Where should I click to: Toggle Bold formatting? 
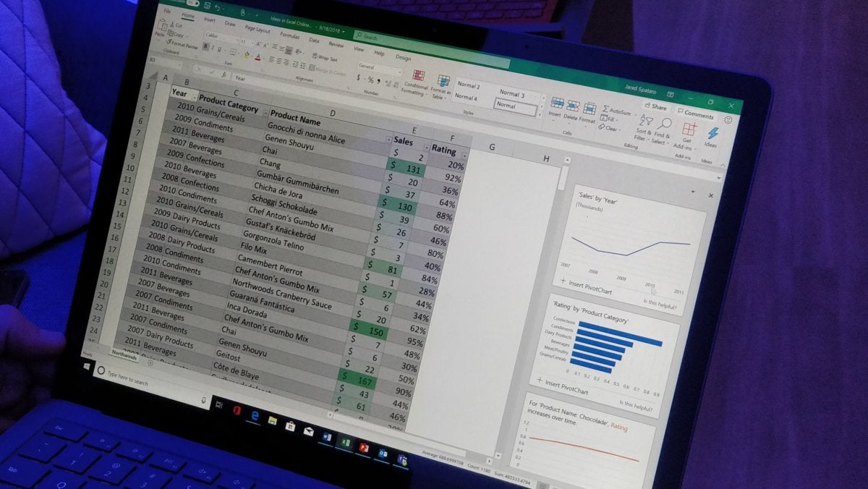[x=205, y=46]
